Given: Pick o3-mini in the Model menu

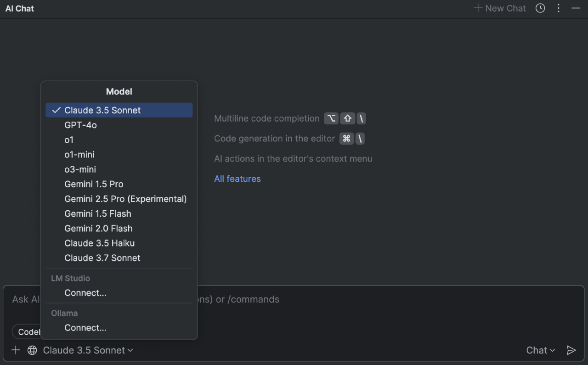Looking at the screenshot, I should (80, 169).
